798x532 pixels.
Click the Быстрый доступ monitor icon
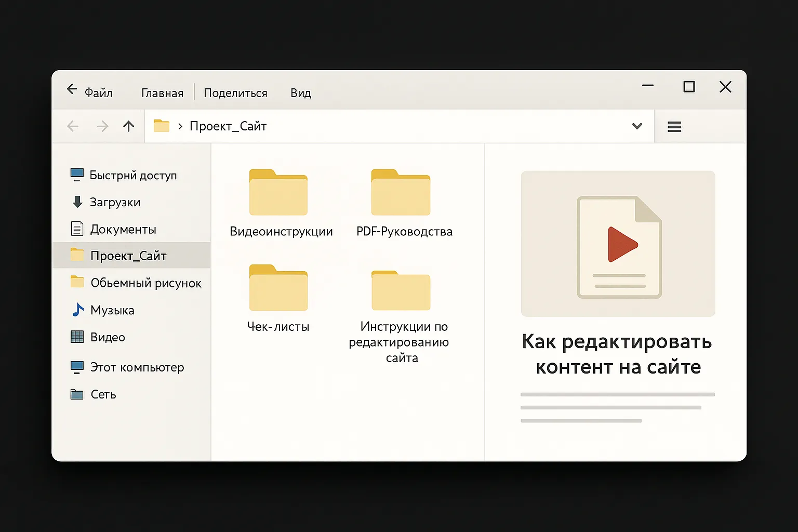coord(77,175)
